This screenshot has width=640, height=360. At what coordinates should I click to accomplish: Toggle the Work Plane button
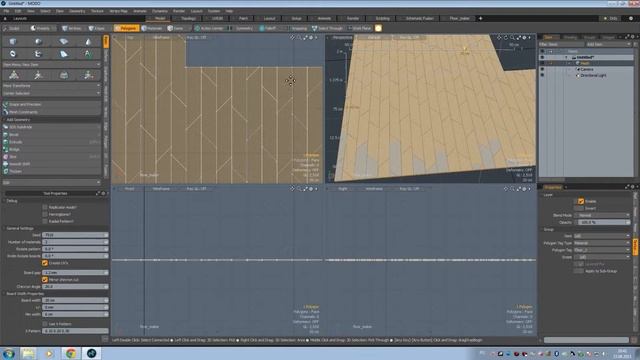coord(360,28)
